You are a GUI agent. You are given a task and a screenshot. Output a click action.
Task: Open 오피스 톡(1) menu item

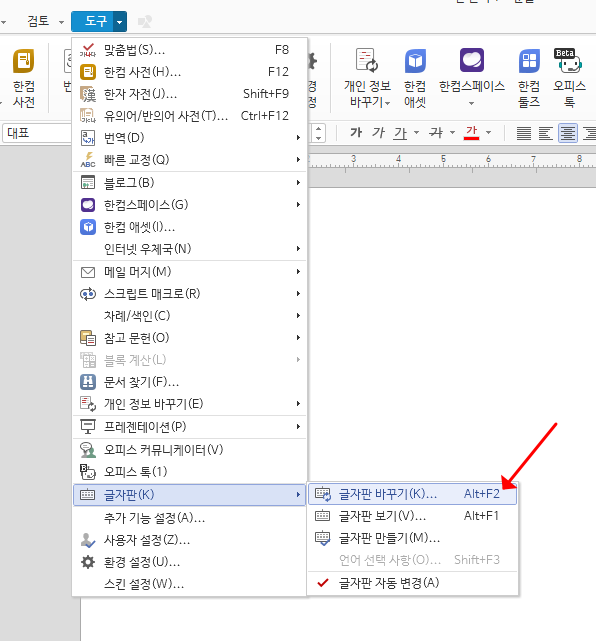[189, 472]
